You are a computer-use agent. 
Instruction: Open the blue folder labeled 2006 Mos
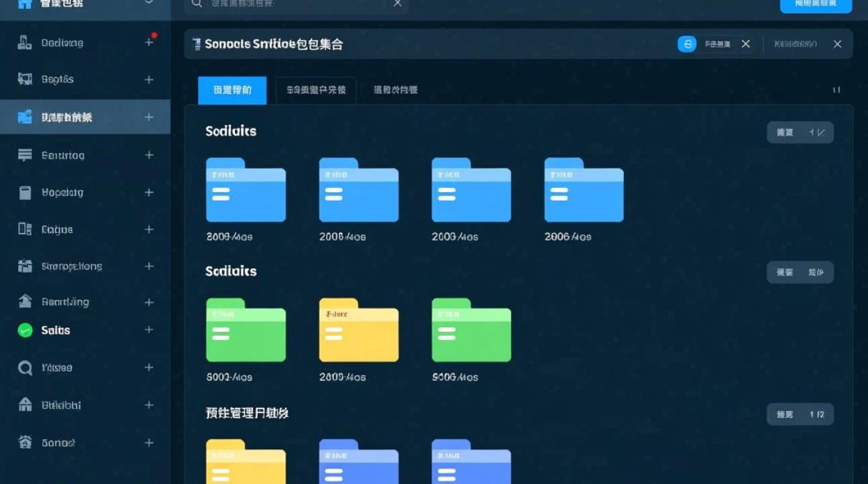click(x=584, y=190)
